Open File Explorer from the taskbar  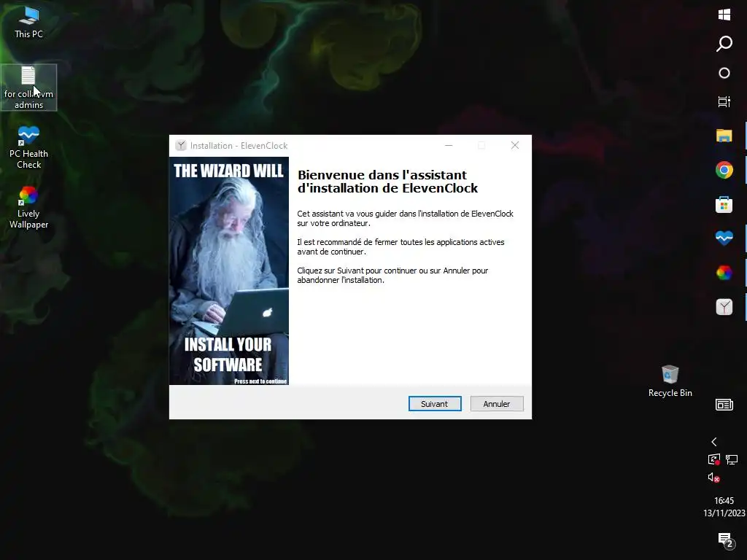click(x=724, y=136)
